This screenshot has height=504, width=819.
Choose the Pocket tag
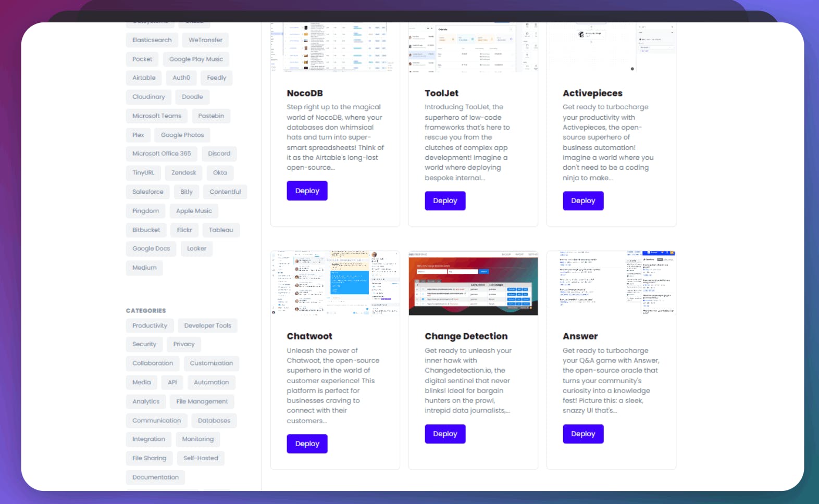(x=142, y=59)
